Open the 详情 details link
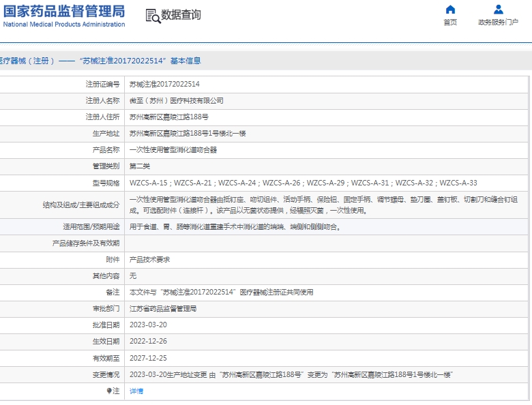Image resolution: width=532 pixels, height=405 pixels. click(136, 391)
